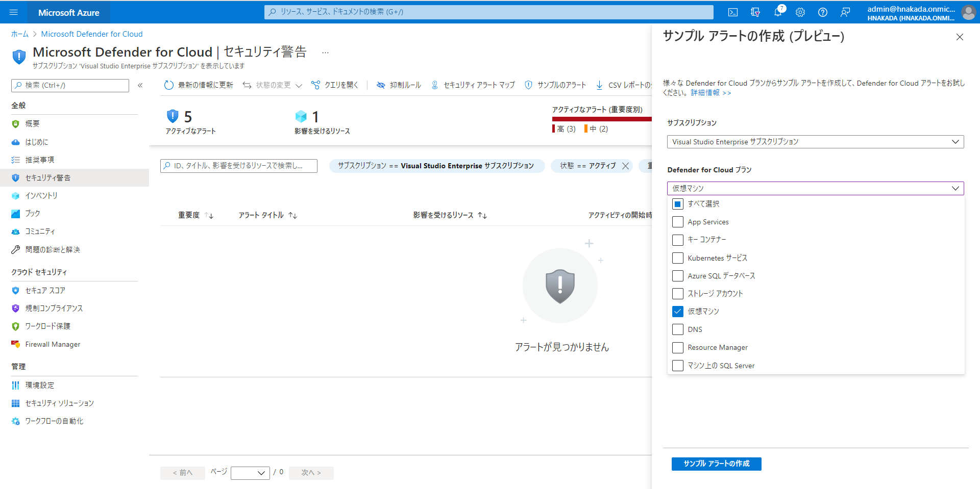The width and height of the screenshot is (980, 489).
Task: Click the 次へ pagination button
Action: pyautogui.click(x=311, y=473)
